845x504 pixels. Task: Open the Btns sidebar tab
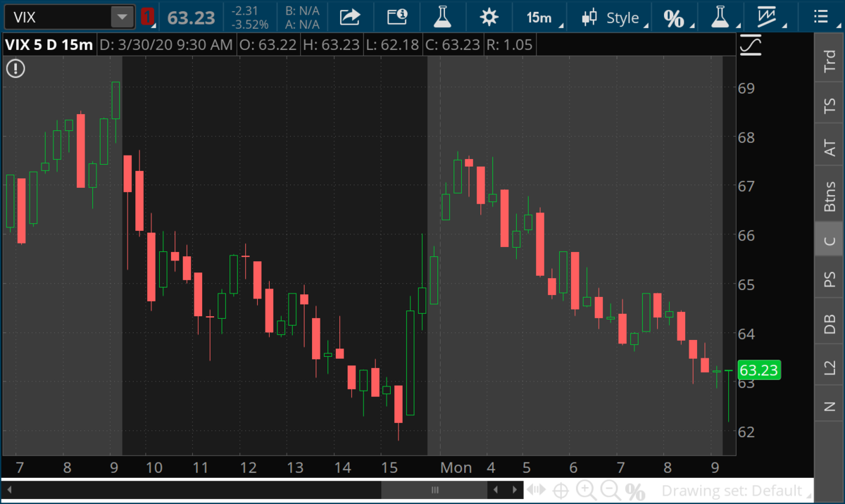pyautogui.click(x=830, y=195)
